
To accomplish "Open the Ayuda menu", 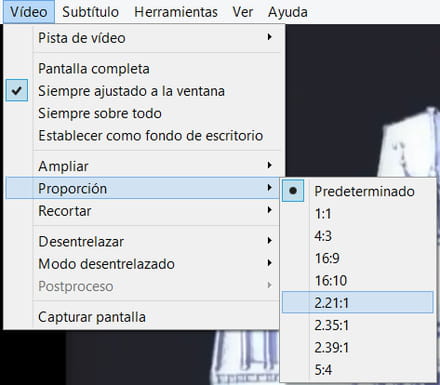I will click(288, 12).
